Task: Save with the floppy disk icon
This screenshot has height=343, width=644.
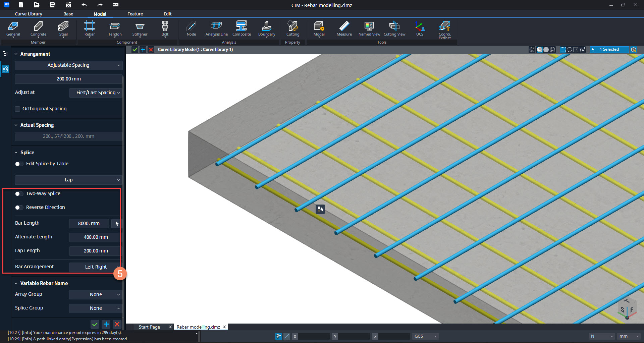Action: pyautogui.click(x=53, y=5)
